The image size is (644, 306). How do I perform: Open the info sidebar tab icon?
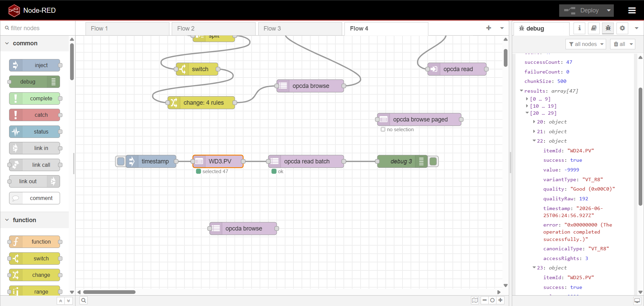(x=579, y=28)
